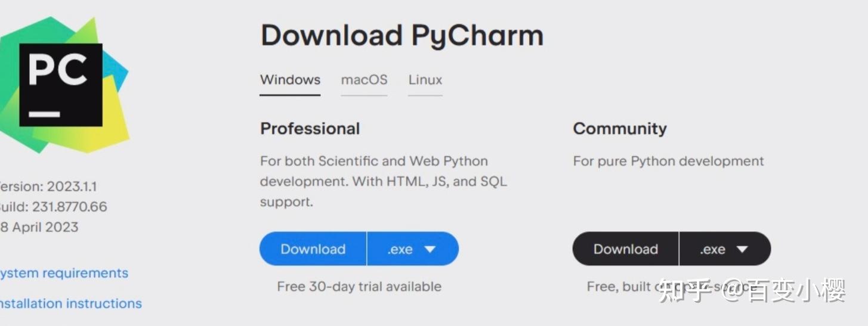The height and width of the screenshot is (326, 868).
Task: Switch to the macOS tab
Action: click(x=364, y=80)
